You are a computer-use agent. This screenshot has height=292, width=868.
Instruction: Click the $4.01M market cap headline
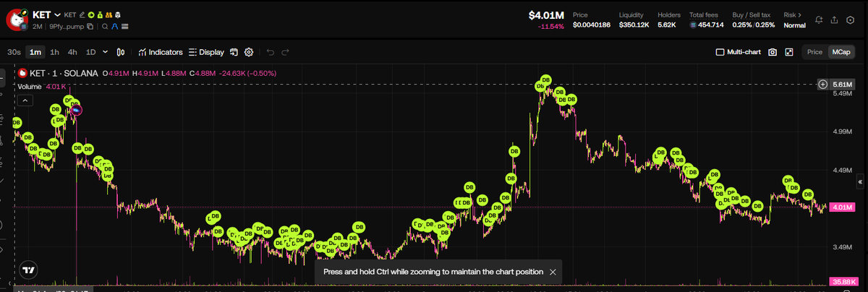pos(546,14)
